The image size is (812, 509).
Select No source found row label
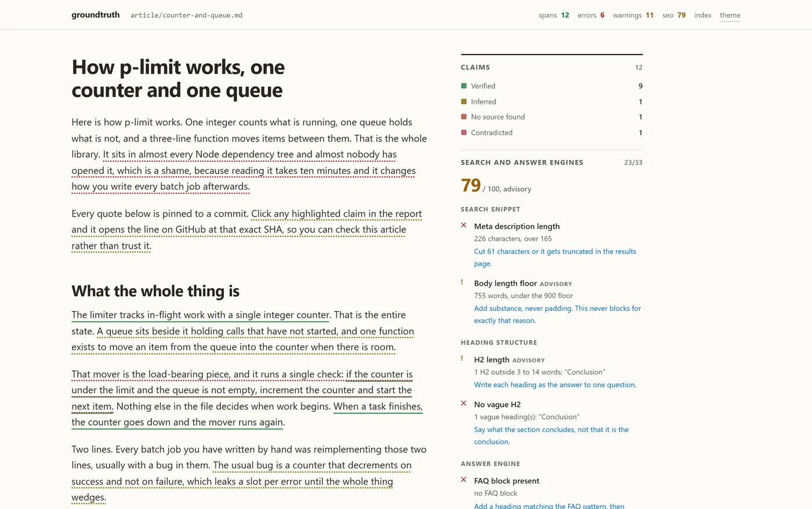point(498,117)
